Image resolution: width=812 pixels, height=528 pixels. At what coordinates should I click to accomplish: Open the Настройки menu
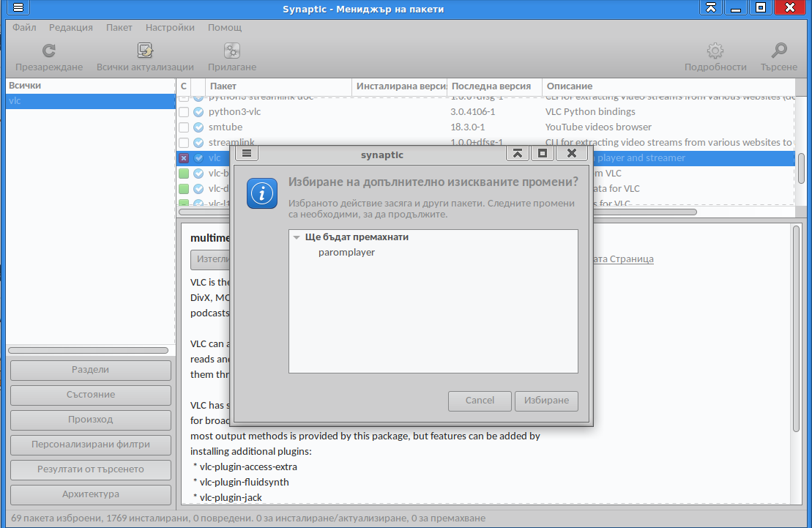coord(170,28)
